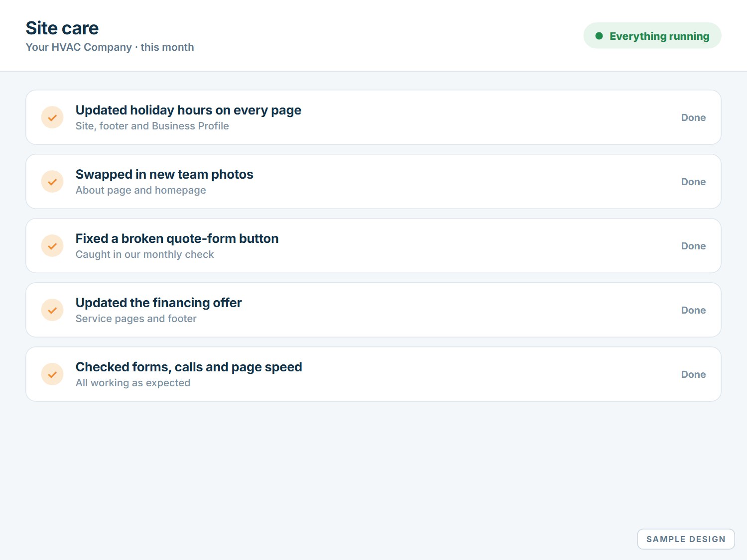The height and width of the screenshot is (560, 747).
Task: Click the SAMPLE DESIGN badge
Action: click(x=686, y=539)
